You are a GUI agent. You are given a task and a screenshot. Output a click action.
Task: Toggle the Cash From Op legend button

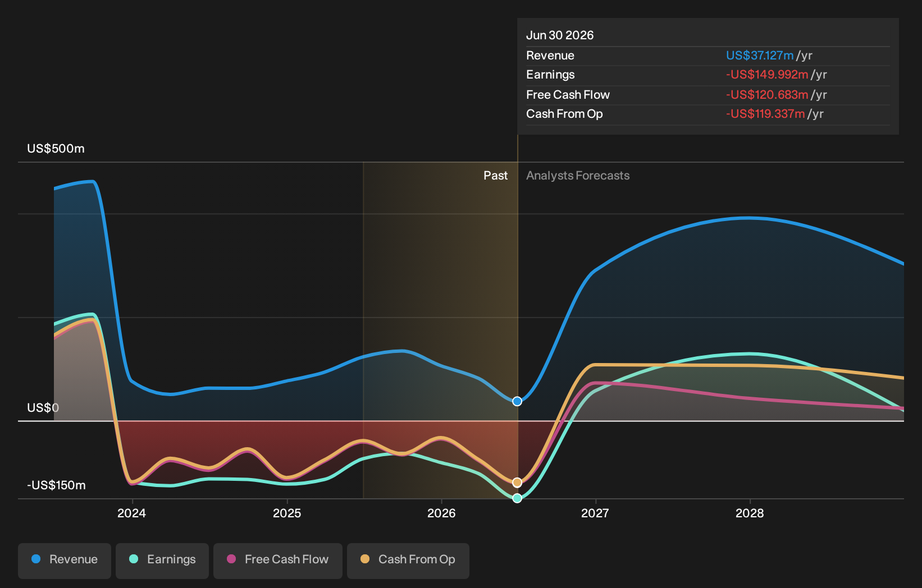408,561
